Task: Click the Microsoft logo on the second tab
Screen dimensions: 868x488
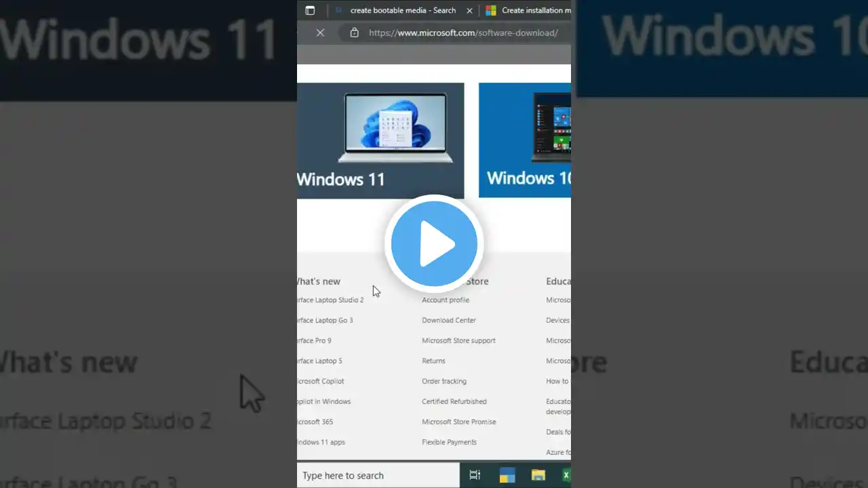Action: click(x=490, y=10)
